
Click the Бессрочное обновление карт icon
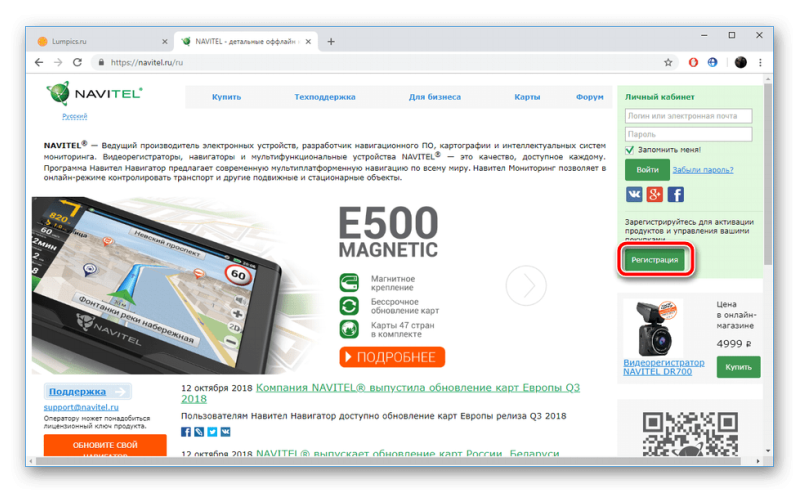(x=349, y=306)
